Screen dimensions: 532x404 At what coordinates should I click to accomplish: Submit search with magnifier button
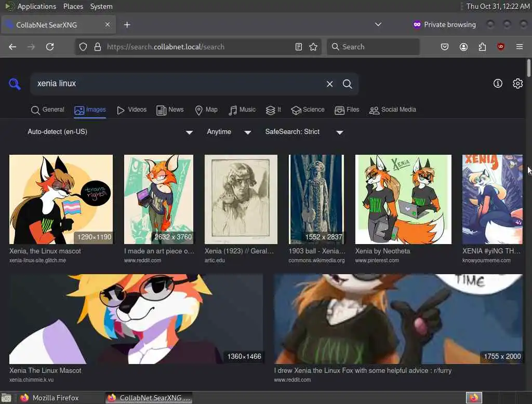[347, 84]
